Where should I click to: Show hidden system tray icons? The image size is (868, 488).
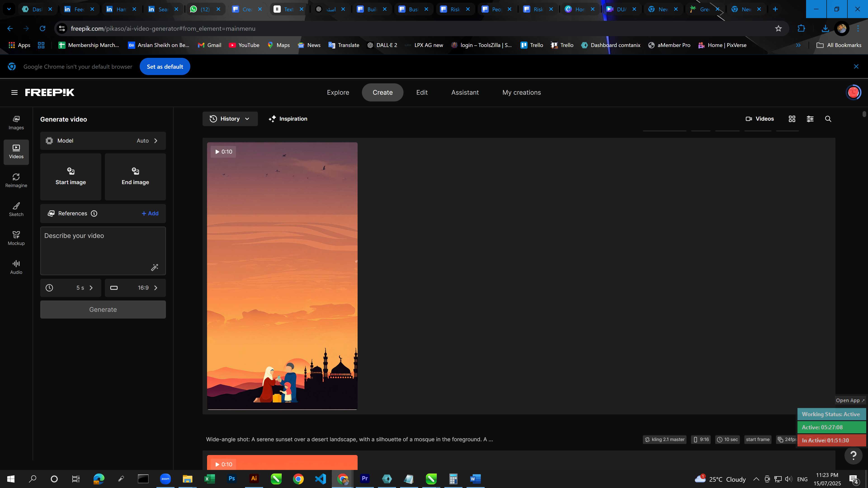[x=756, y=479]
